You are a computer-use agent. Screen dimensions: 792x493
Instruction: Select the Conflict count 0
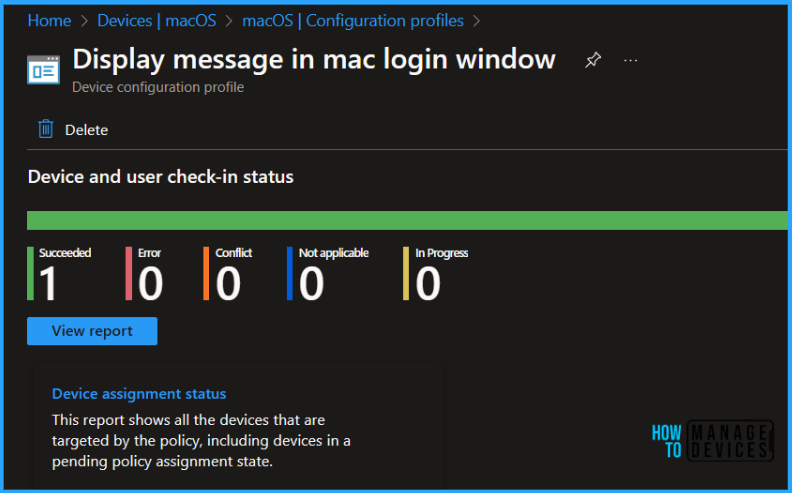coord(228,283)
